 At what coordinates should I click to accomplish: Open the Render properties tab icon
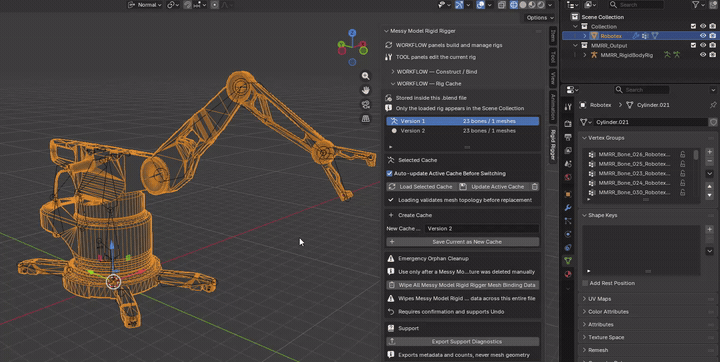click(x=568, y=124)
